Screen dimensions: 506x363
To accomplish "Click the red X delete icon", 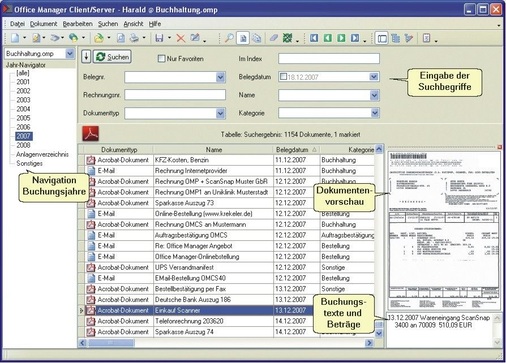I will 181,38.
